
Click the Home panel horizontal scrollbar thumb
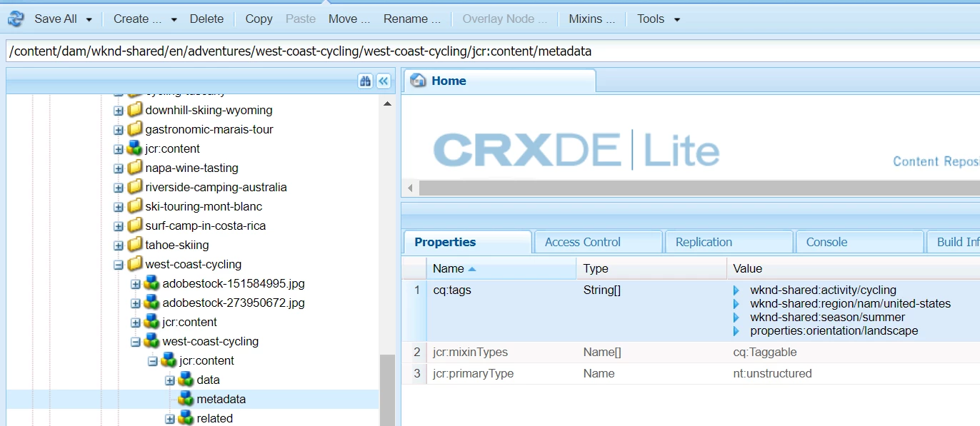pyautogui.click(x=699, y=188)
